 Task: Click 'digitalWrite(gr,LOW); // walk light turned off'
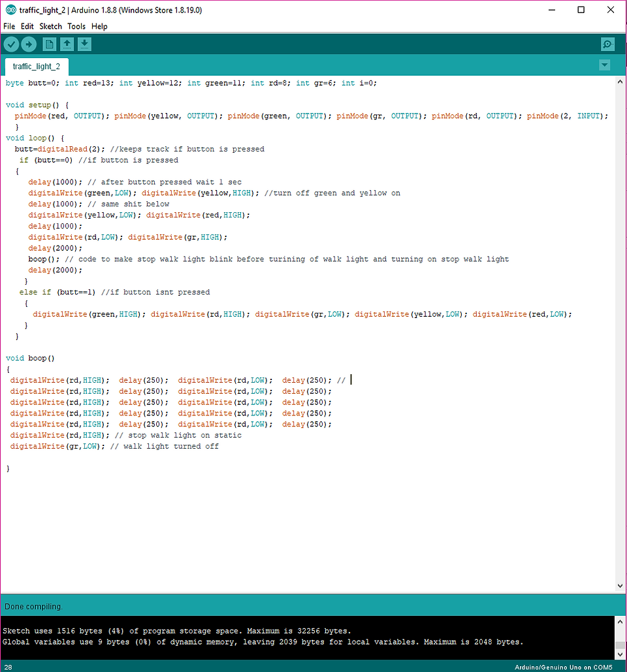[114, 446]
